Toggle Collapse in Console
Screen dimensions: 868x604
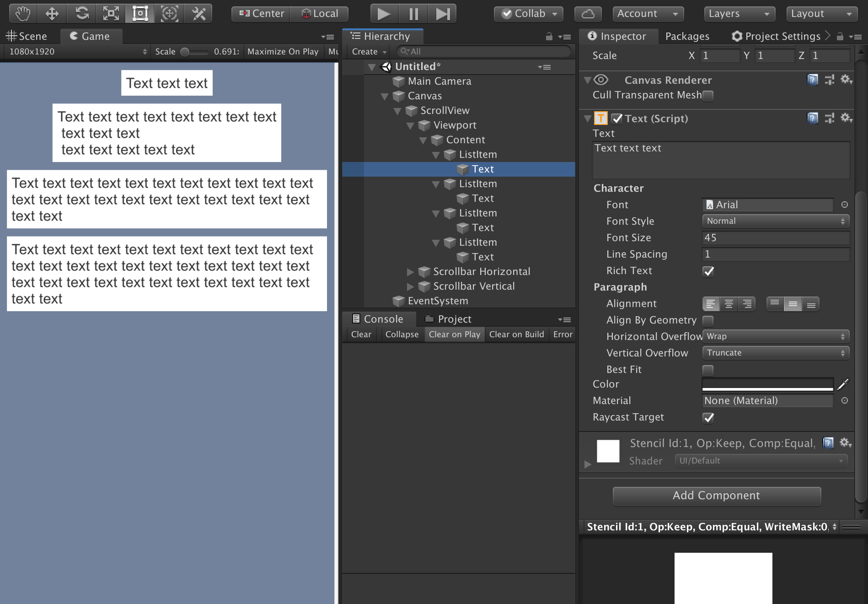[x=402, y=334]
